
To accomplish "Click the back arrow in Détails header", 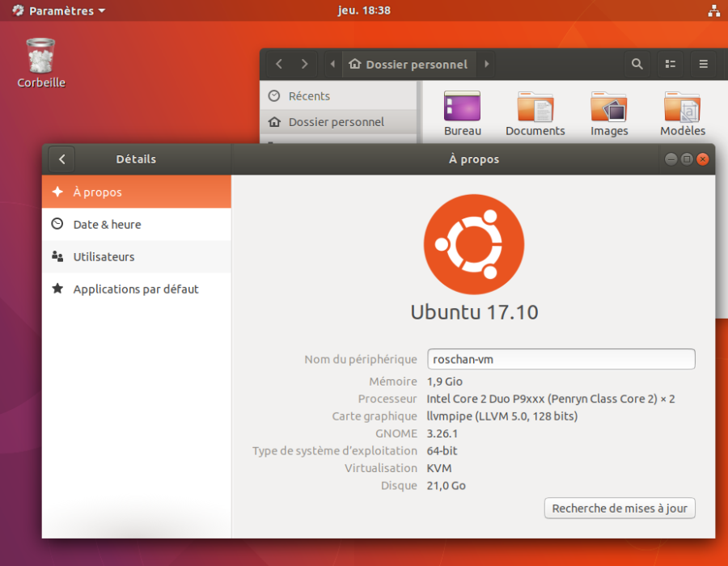I will (61, 159).
